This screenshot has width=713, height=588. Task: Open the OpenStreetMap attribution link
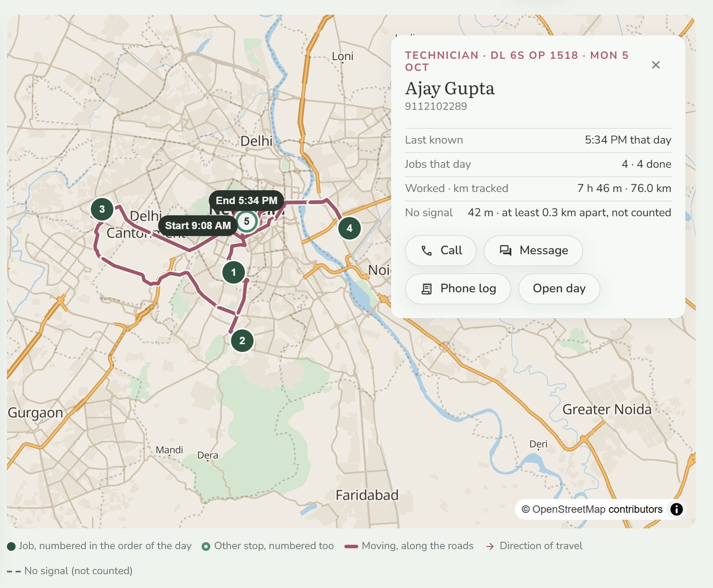[x=569, y=509]
